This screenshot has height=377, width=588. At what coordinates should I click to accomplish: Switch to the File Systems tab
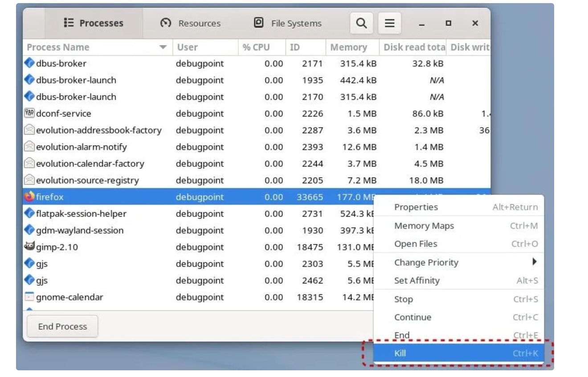pyautogui.click(x=287, y=23)
